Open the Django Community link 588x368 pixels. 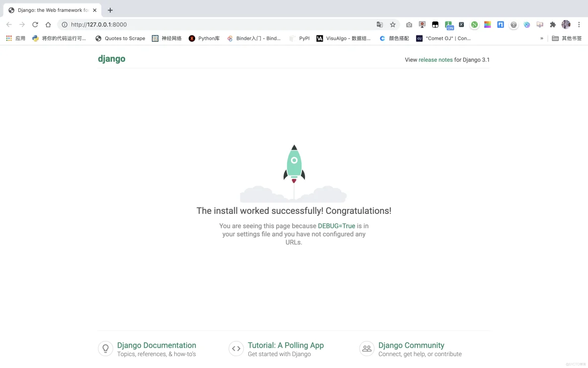(411, 345)
